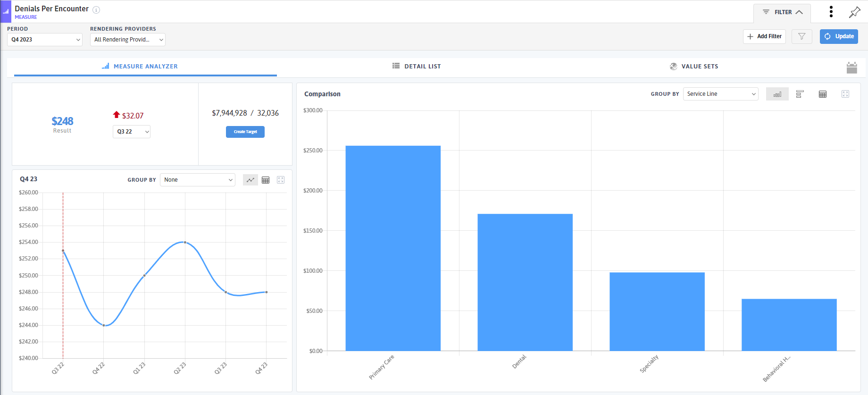Image resolution: width=868 pixels, height=395 pixels.
Task: Show trend chart data as table
Action: pyautogui.click(x=266, y=180)
